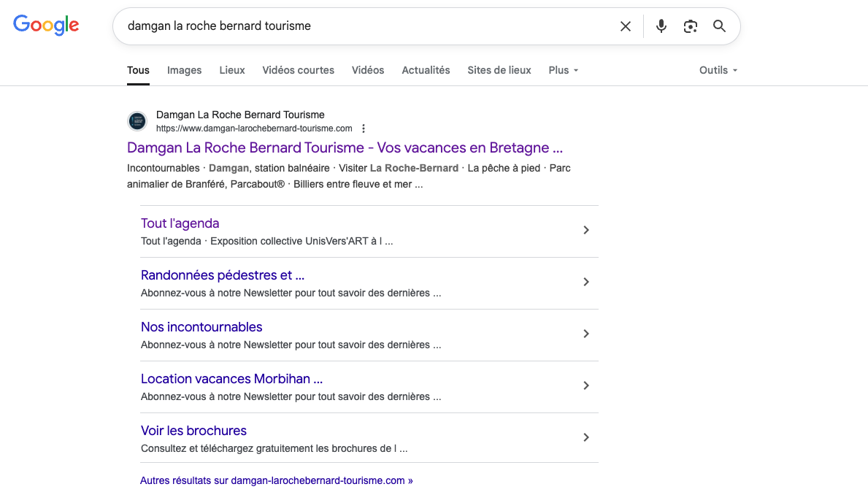Switch to the Images tab

[184, 70]
